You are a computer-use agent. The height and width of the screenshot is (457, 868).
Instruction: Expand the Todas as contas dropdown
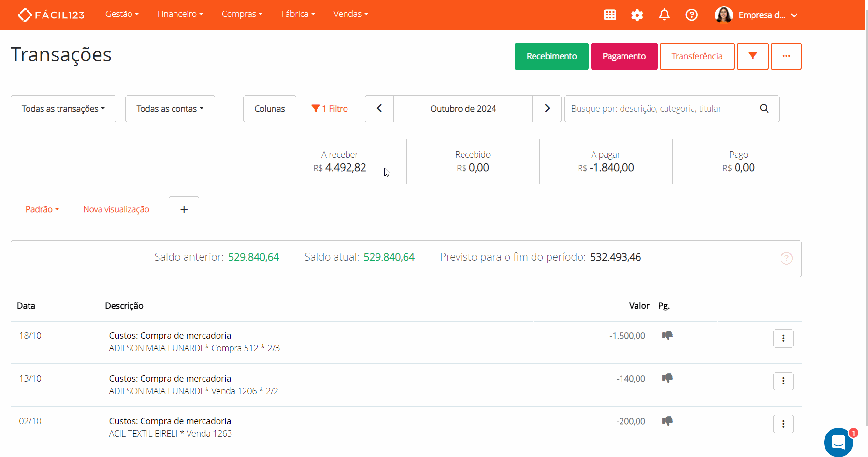click(170, 109)
